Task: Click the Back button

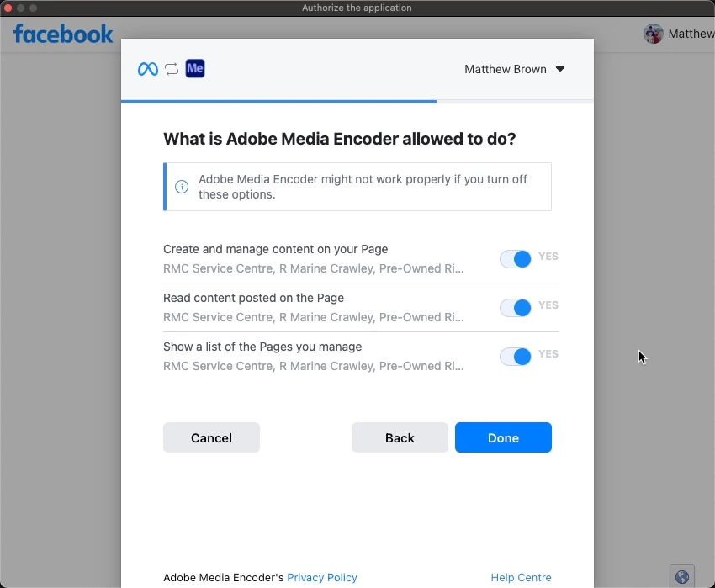Action: 400,437
